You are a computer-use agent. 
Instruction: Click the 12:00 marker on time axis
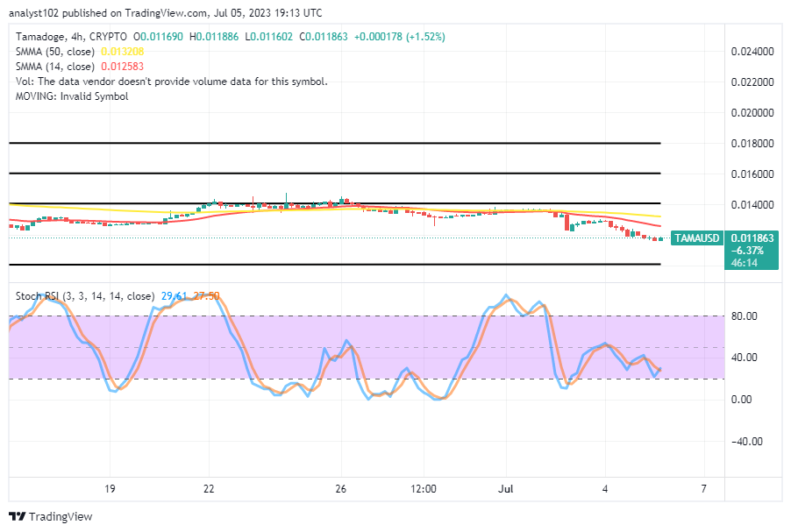point(424,489)
